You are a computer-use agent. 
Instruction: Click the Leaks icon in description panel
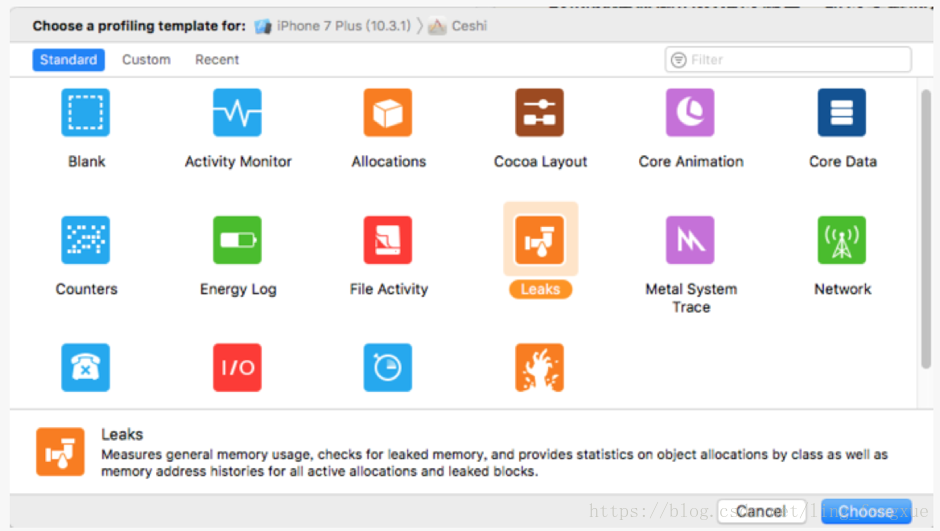60,452
